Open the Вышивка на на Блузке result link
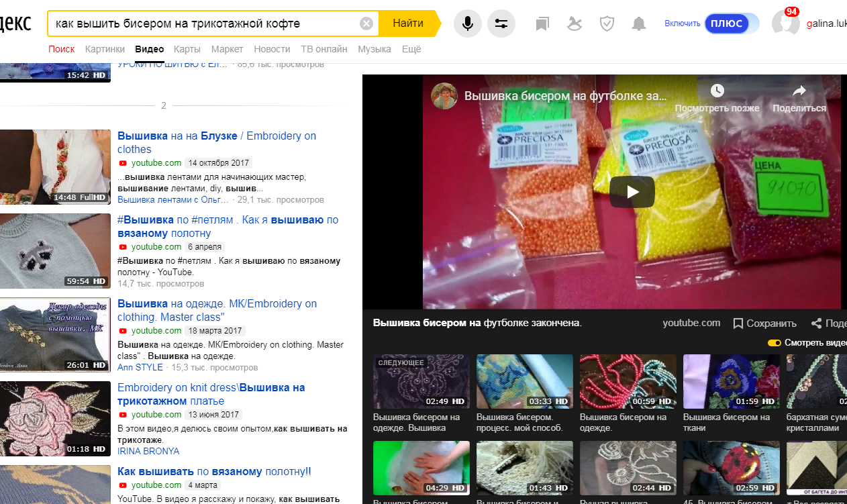The height and width of the screenshot is (504, 847). [x=217, y=142]
